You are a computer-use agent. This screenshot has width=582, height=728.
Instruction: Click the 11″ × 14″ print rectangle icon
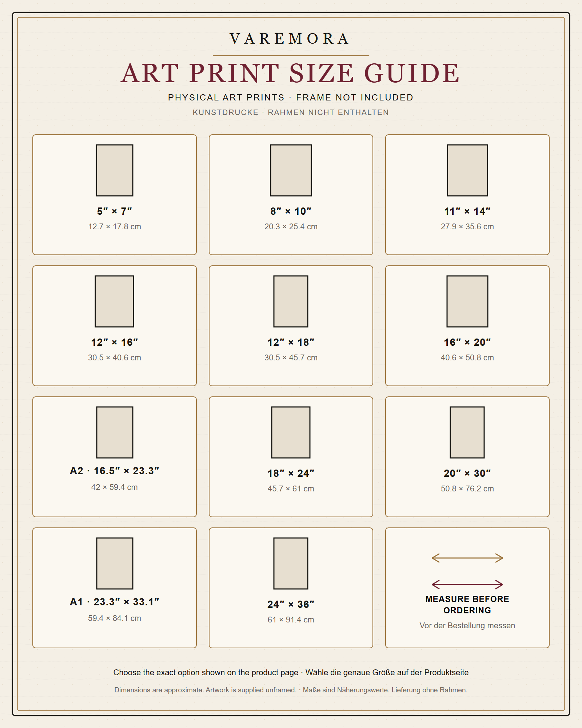click(467, 170)
